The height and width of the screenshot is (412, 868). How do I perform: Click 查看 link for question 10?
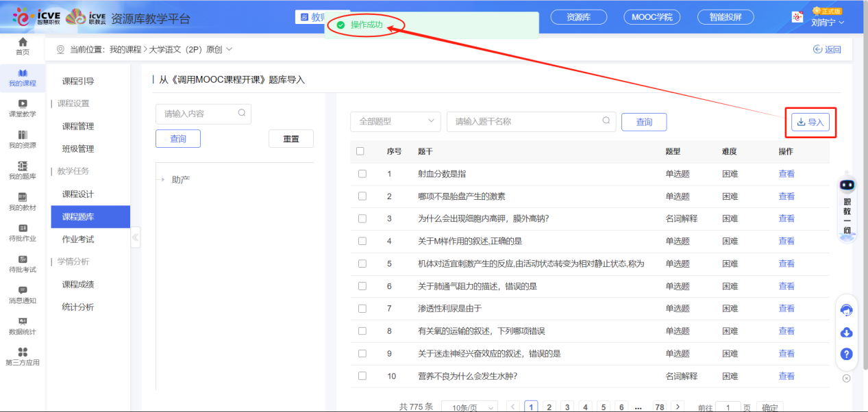pyautogui.click(x=786, y=376)
